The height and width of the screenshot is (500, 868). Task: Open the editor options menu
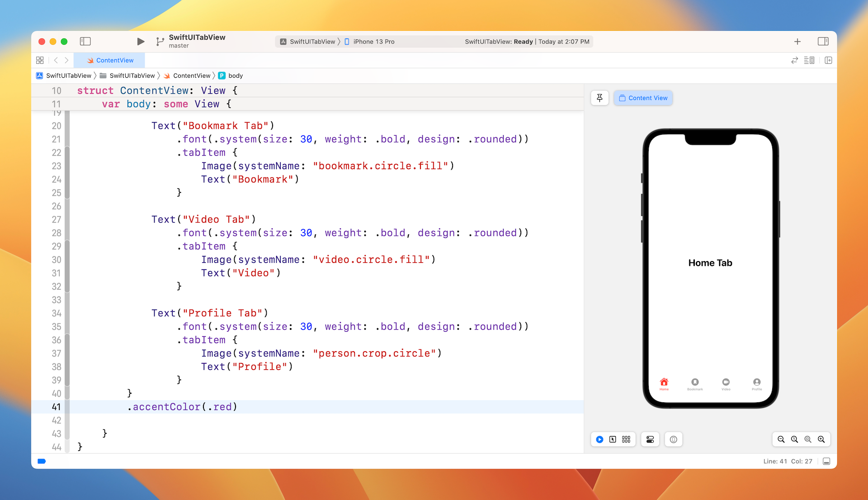(809, 60)
